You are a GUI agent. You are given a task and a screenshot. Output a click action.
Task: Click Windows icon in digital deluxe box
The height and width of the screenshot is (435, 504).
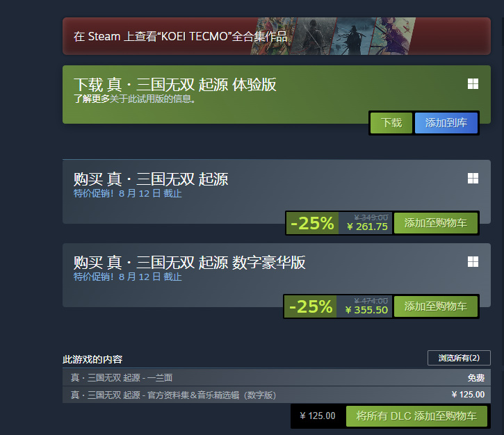coord(473,261)
